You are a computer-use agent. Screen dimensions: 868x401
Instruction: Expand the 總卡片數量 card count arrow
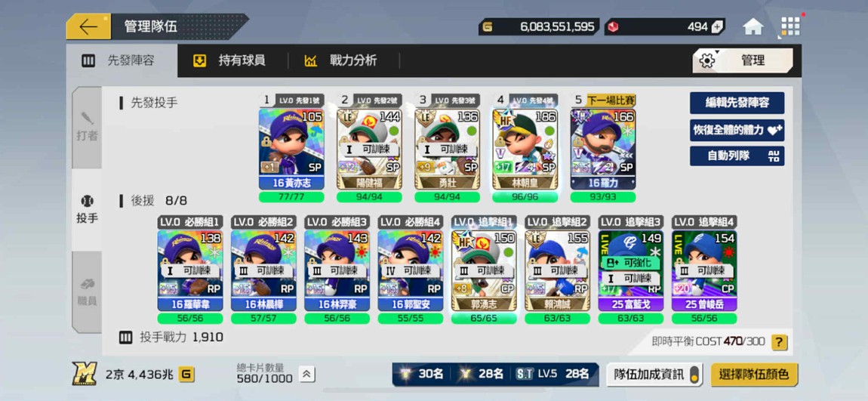click(x=307, y=375)
